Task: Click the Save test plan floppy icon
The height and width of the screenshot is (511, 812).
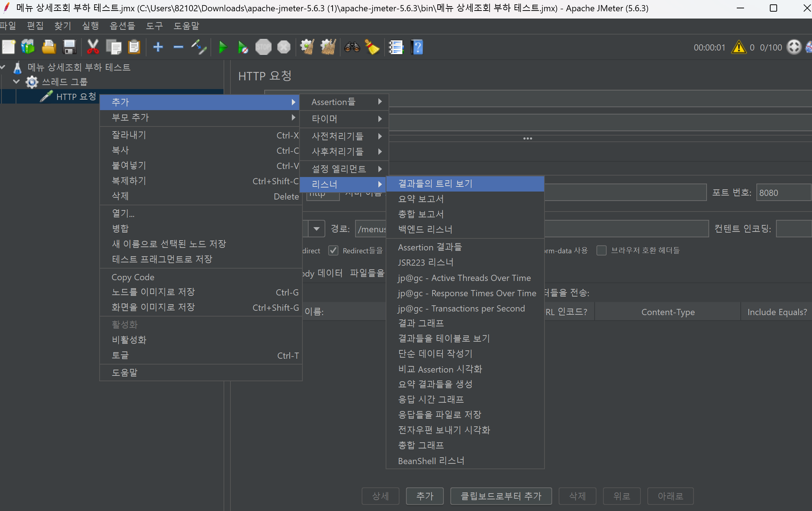Action: point(69,47)
